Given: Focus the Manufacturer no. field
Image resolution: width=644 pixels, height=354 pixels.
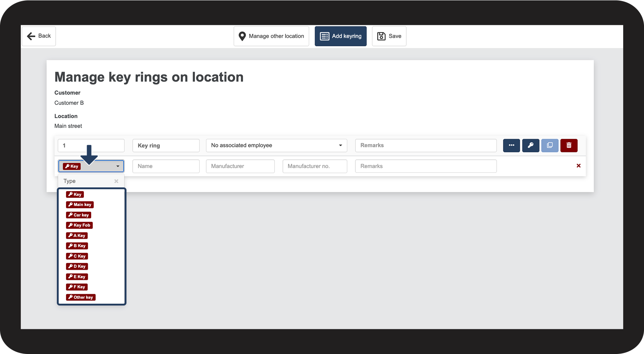Looking at the screenshot, I should coord(315,166).
